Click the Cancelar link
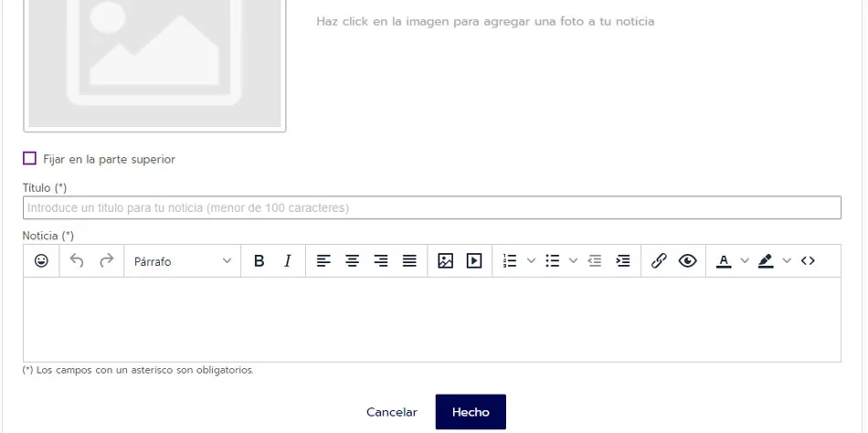868x433 pixels. [x=391, y=412]
